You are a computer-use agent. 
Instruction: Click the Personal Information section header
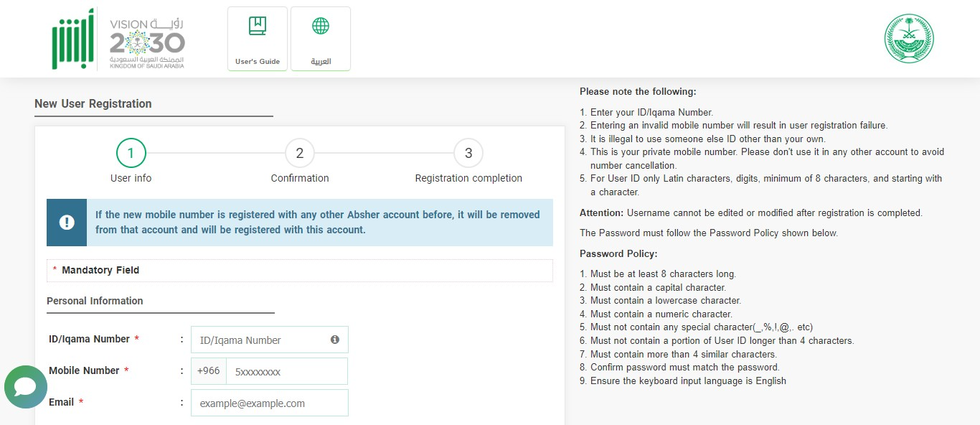tap(95, 301)
